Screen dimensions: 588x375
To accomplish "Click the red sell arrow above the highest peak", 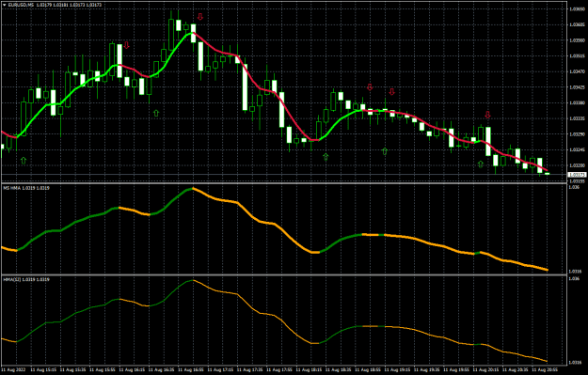I will [x=200, y=16].
